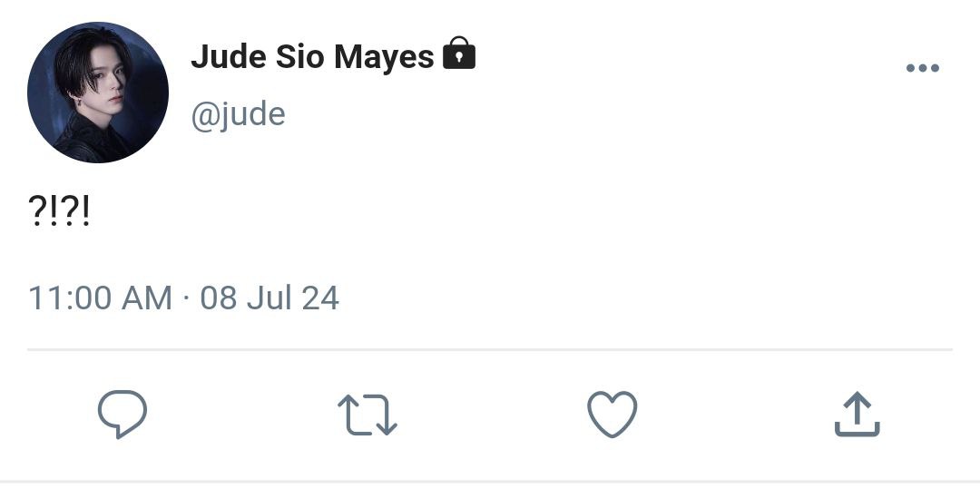
Task: Open the share options upload icon
Action: tap(857, 414)
